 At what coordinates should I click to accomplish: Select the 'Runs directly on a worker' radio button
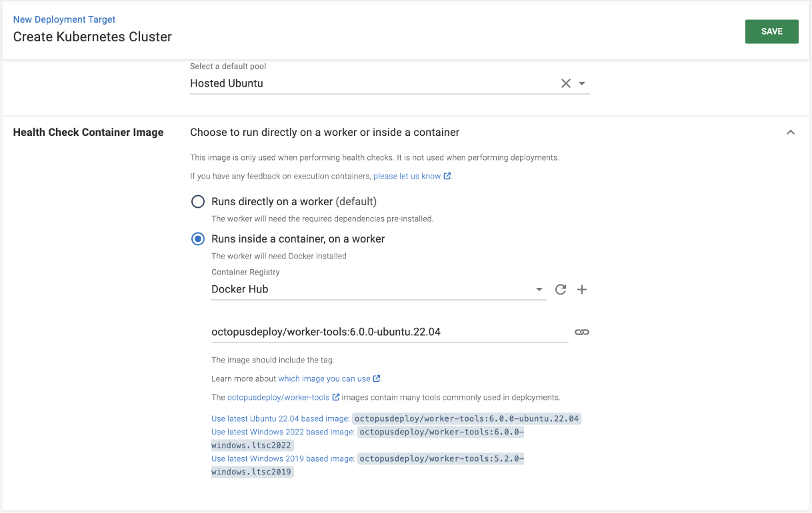coord(197,201)
